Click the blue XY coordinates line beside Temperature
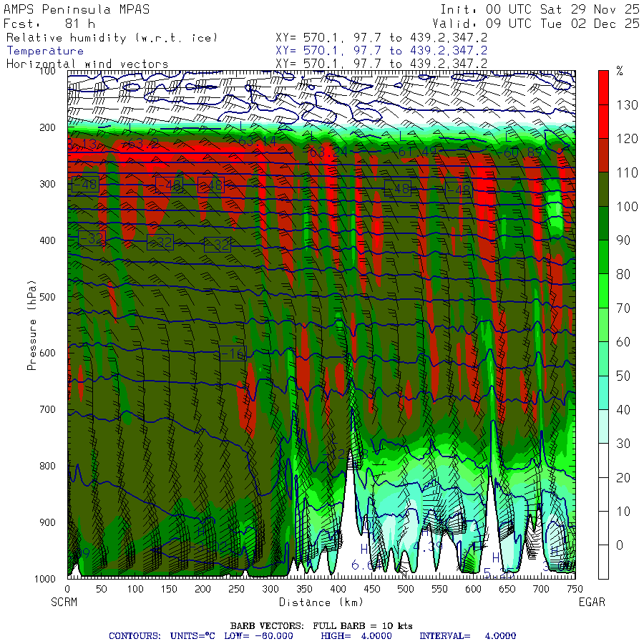Image resolution: width=644 pixels, height=644 pixels. 381,51
